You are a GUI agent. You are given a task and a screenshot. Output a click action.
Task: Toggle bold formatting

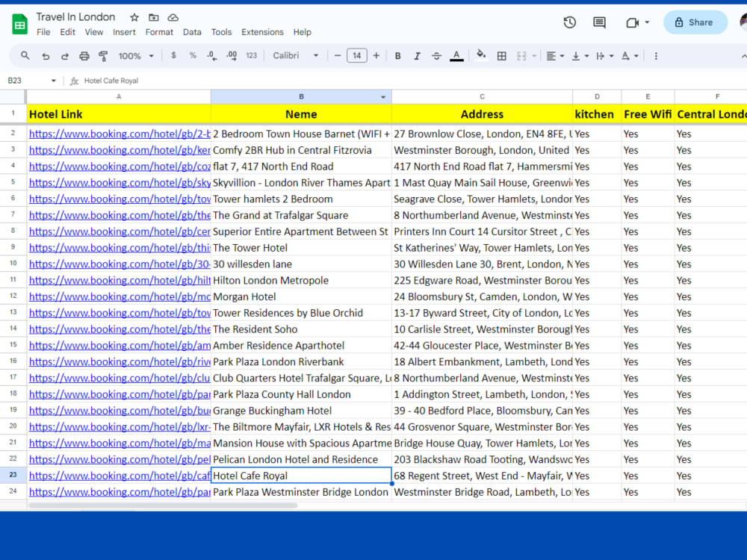click(x=398, y=56)
